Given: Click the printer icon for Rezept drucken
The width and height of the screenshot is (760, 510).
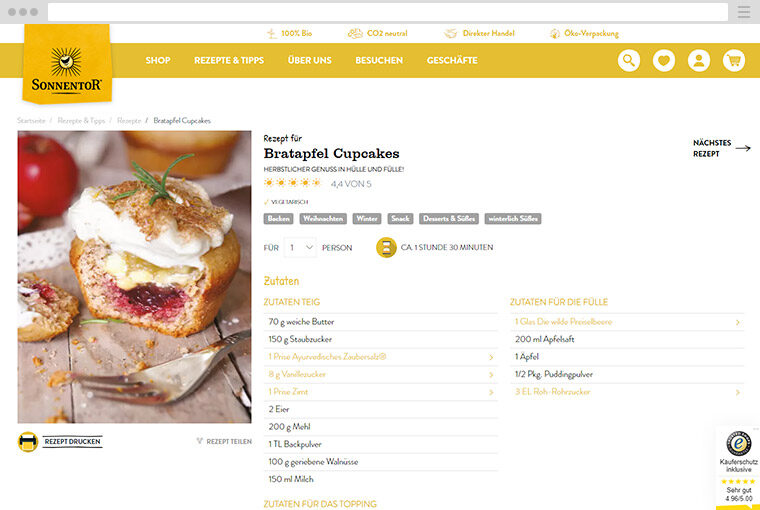Looking at the screenshot, I should click(28, 442).
